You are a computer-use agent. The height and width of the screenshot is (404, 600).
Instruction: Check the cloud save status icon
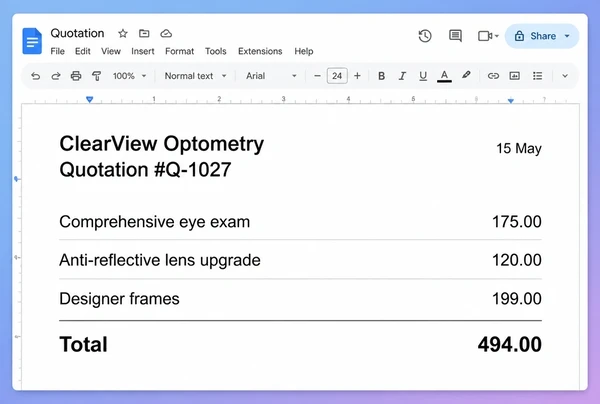pyautogui.click(x=166, y=34)
